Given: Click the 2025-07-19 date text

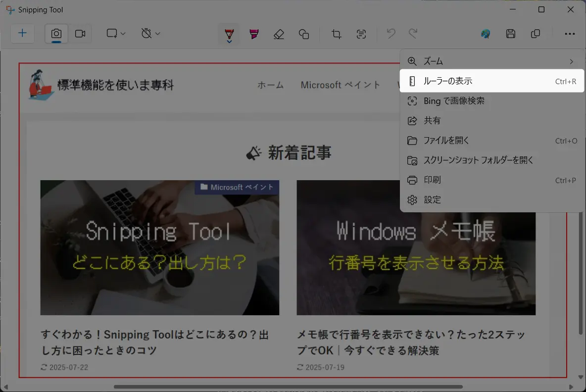Looking at the screenshot, I should tap(325, 367).
